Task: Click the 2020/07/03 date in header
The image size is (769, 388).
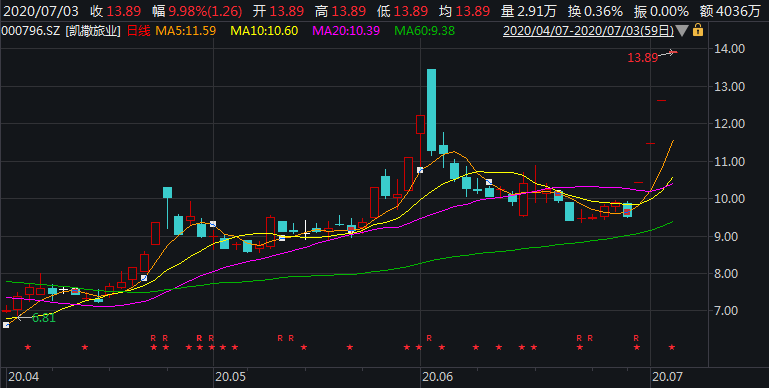Action: pyautogui.click(x=41, y=11)
